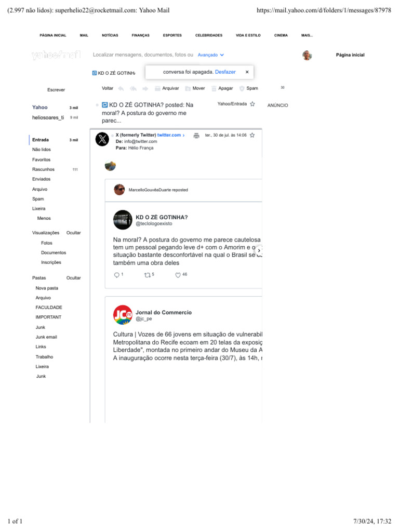Click the Spam shield button in toolbar
The image size is (399, 532).
tap(249, 88)
